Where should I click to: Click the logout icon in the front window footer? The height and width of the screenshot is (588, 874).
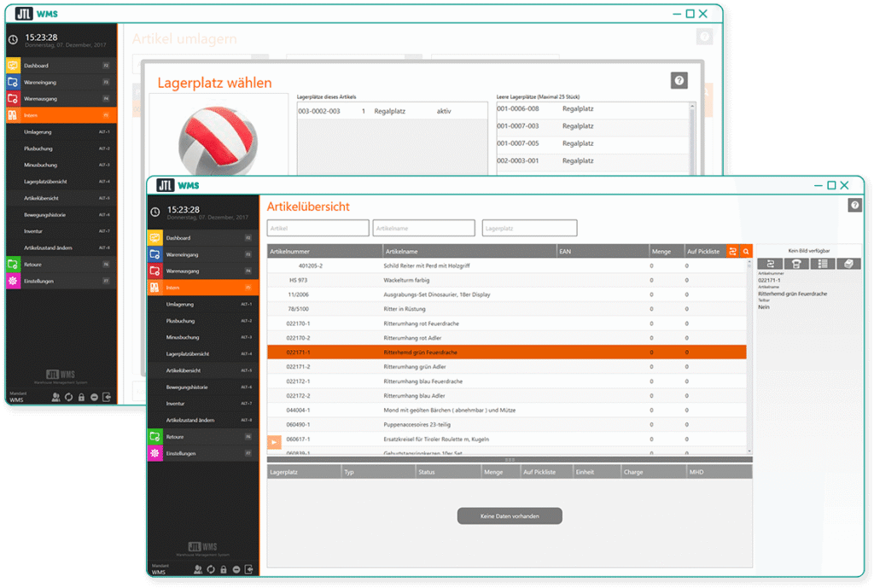coord(249,569)
